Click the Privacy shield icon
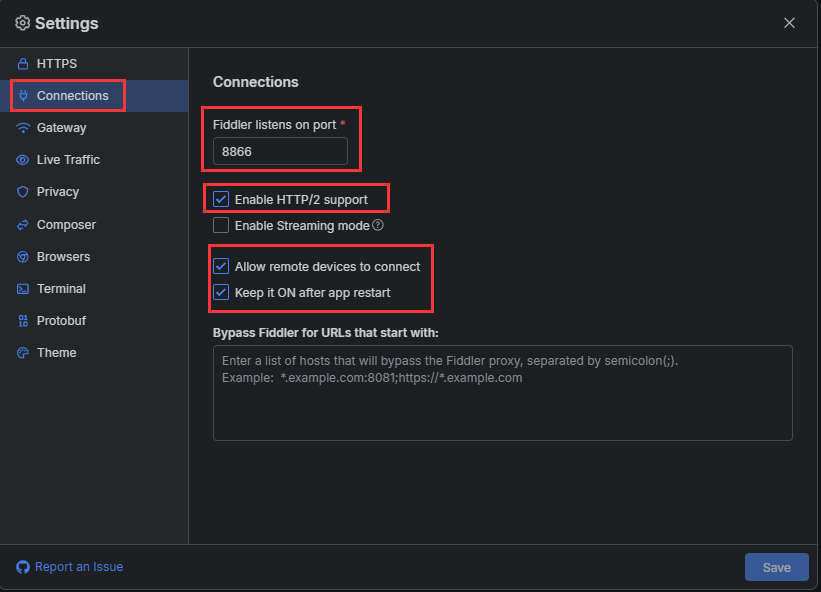 coord(23,192)
